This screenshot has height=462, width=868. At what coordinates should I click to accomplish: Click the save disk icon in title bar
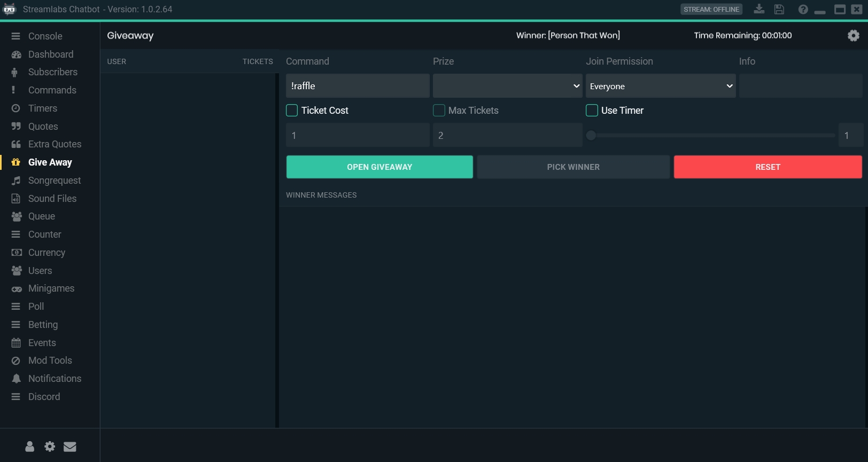click(x=779, y=9)
